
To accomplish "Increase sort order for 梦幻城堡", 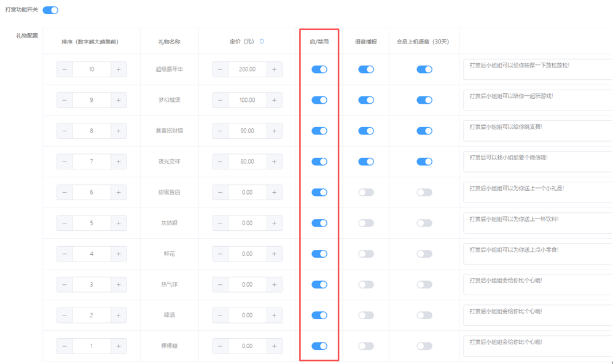I will click(x=119, y=101).
